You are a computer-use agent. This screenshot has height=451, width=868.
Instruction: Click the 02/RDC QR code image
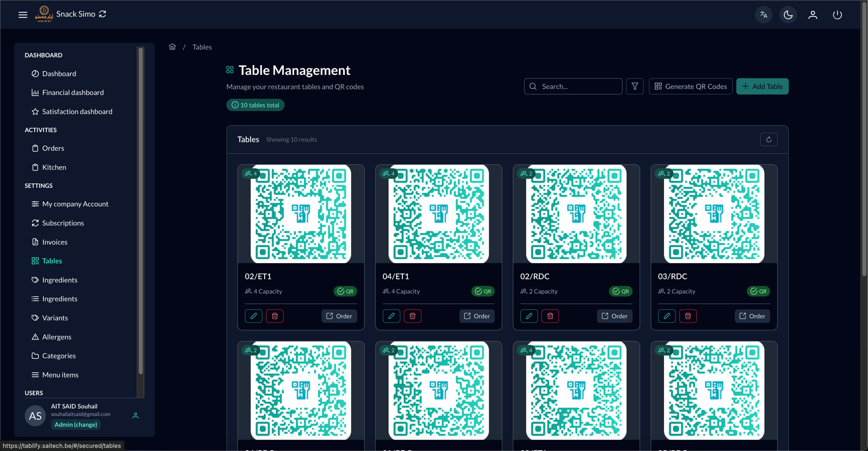[576, 214]
